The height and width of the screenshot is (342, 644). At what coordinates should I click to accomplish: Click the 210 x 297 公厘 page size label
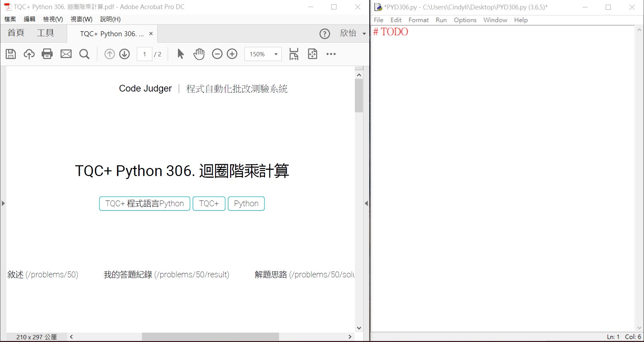click(37, 337)
